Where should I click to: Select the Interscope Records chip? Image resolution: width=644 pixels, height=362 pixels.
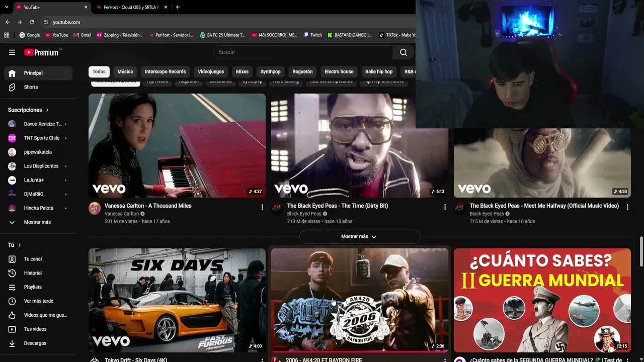[x=165, y=71]
